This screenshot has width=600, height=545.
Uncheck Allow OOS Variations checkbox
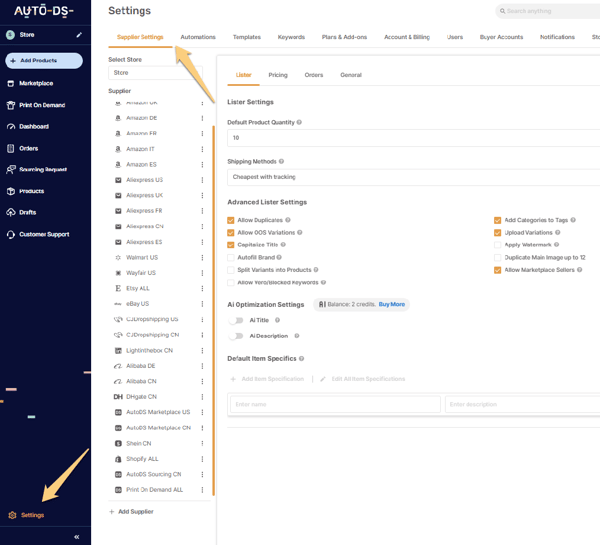click(230, 233)
